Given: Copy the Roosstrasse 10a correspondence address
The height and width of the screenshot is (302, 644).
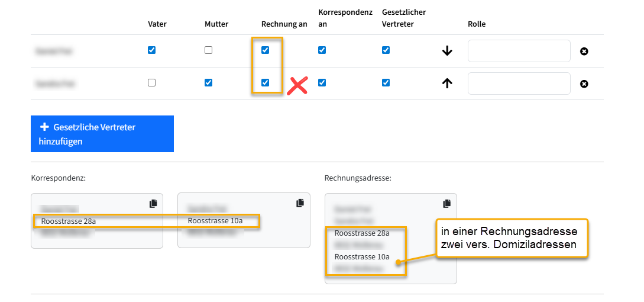Looking at the screenshot, I should point(300,203).
